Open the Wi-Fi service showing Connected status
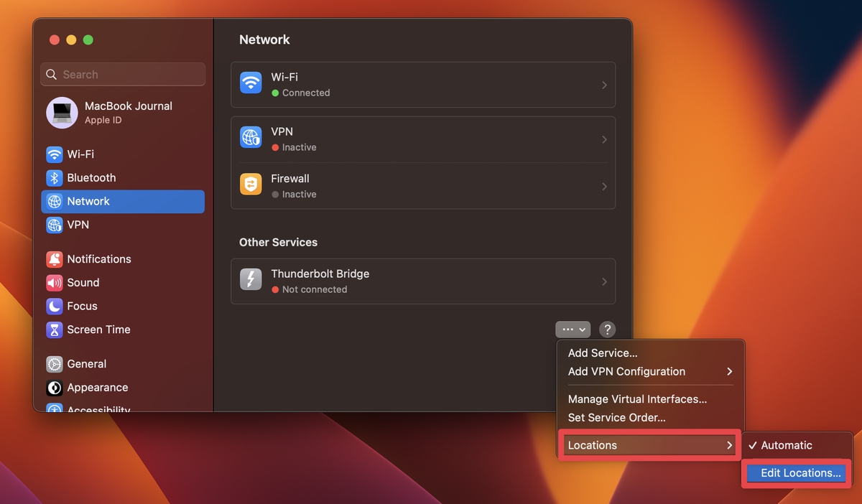 click(424, 84)
